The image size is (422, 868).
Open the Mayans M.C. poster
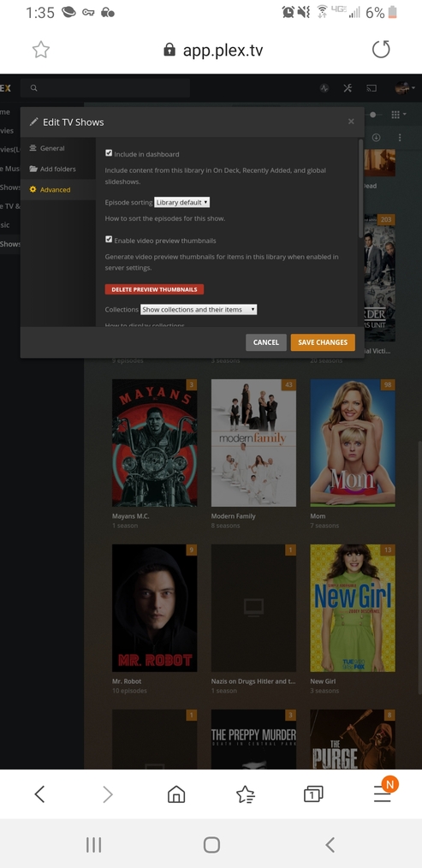(x=155, y=443)
